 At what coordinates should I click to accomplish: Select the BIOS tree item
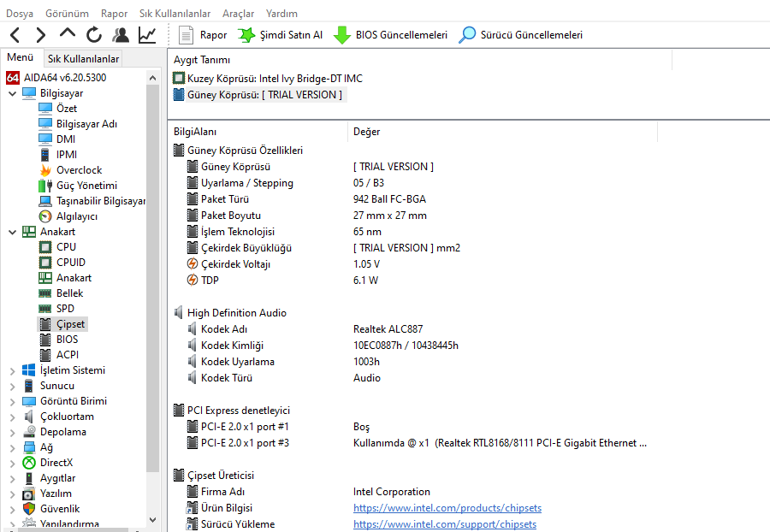[67, 340]
